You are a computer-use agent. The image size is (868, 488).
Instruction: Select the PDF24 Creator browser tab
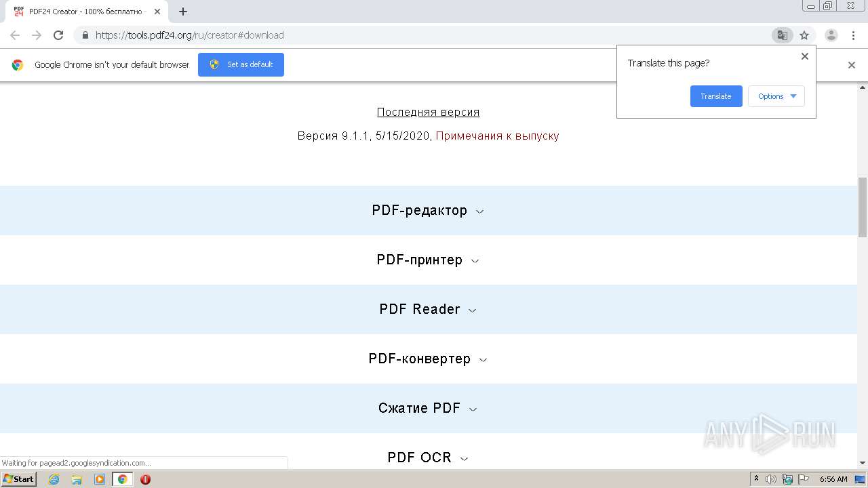pos(86,12)
